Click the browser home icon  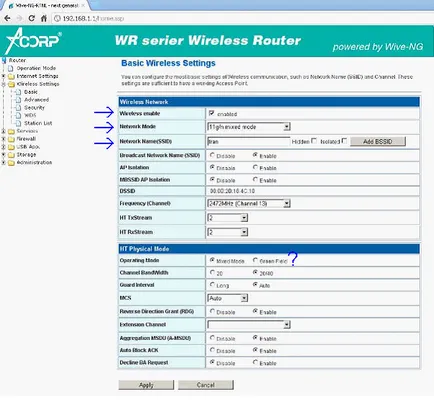44,18
